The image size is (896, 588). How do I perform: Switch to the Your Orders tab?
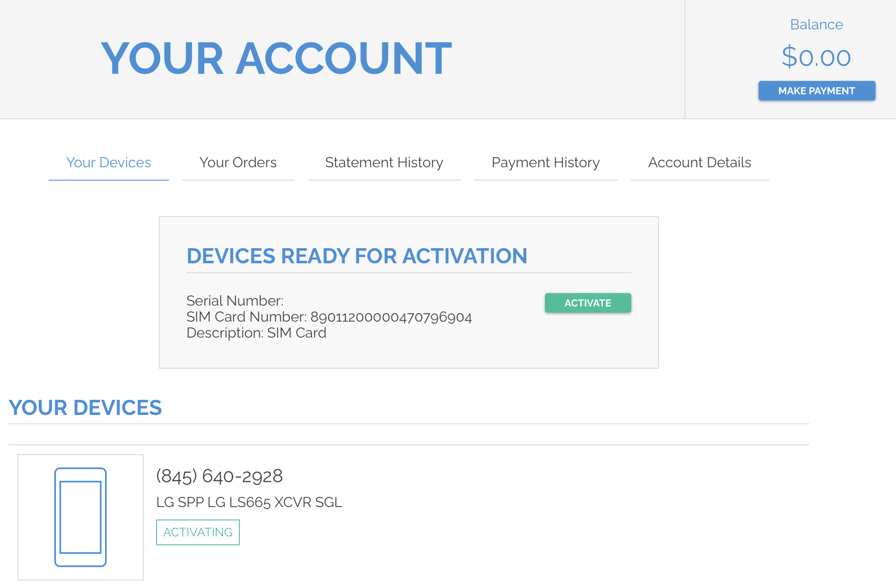point(238,163)
